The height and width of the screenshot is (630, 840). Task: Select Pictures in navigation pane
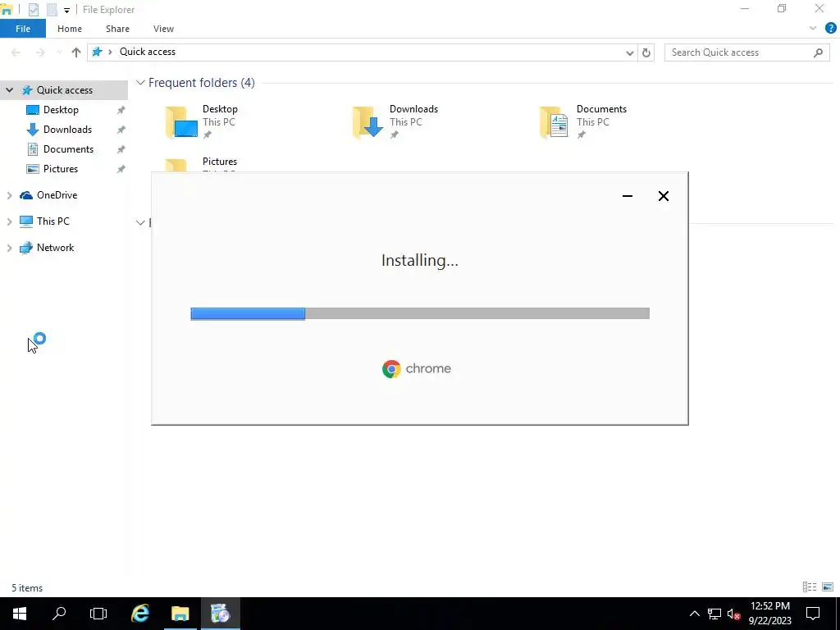coord(61,169)
